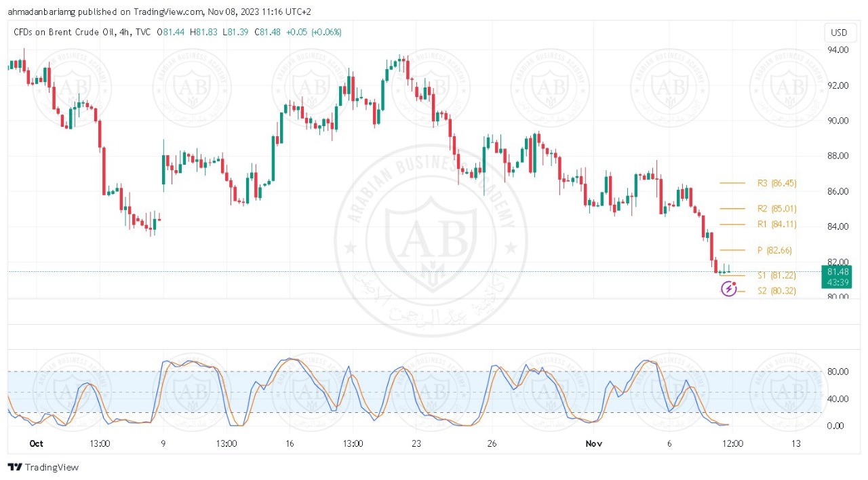Click the close value C81.48 in header
Image resolution: width=868 pixels, height=480 pixels.
(x=267, y=32)
